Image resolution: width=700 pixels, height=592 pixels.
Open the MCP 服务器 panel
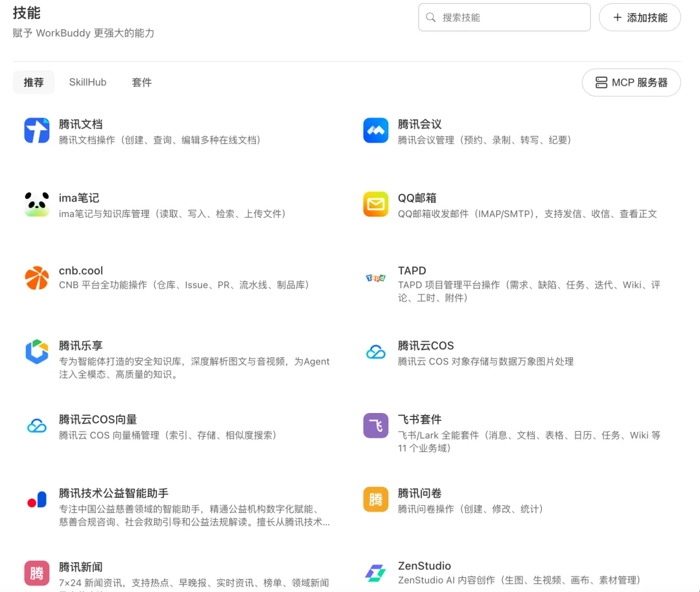coord(631,82)
